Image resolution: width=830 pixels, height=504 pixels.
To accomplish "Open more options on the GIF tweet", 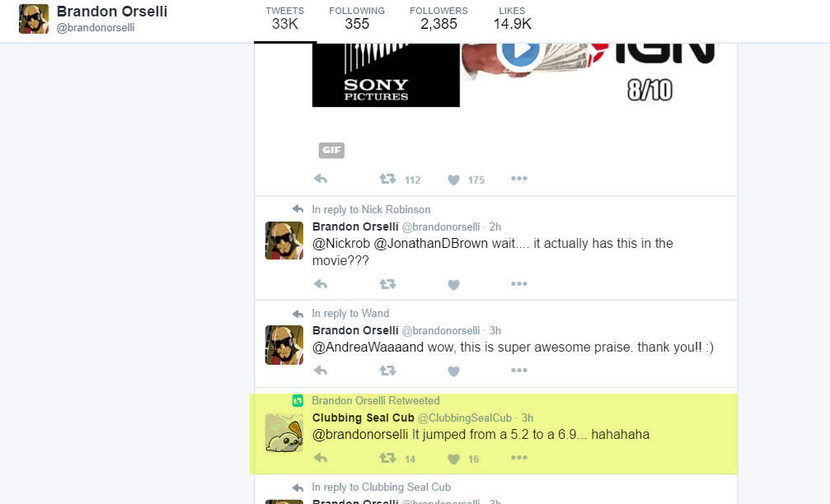I will tap(518, 178).
